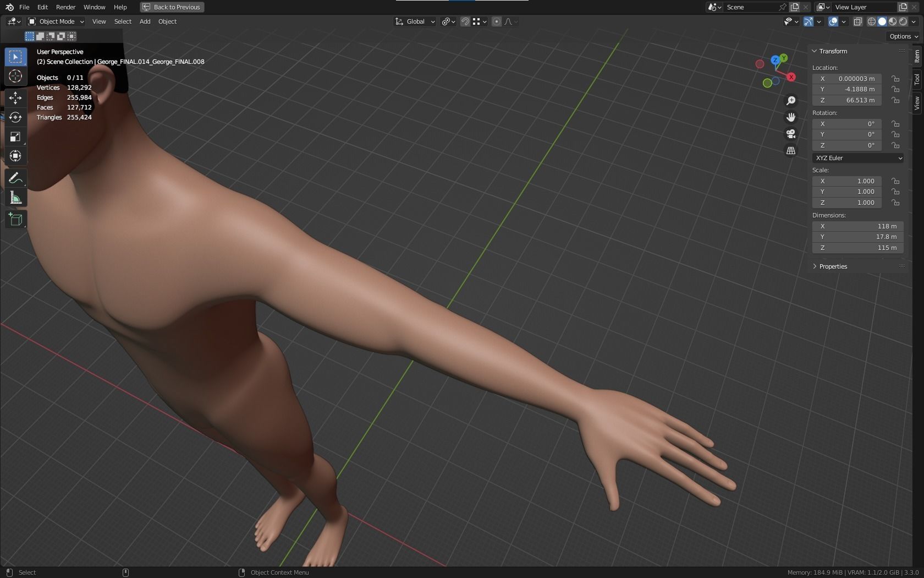Add a new view layer icon

point(903,7)
